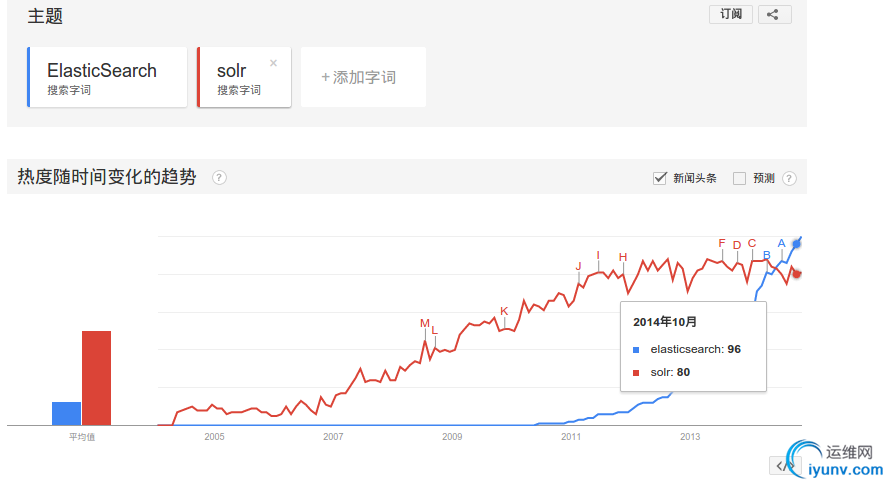Image resolution: width=889 pixels, height=486 pixels.
Task: Click the blue ElasticSearch average bar
Action: point(66,413)
